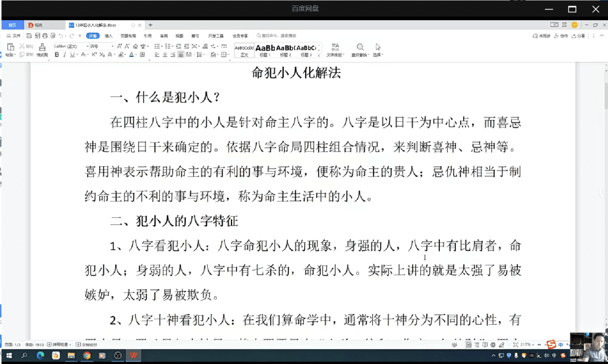
Task: Switch to Page Layout (页面布局) tab
Action: (x=128, y=36)
